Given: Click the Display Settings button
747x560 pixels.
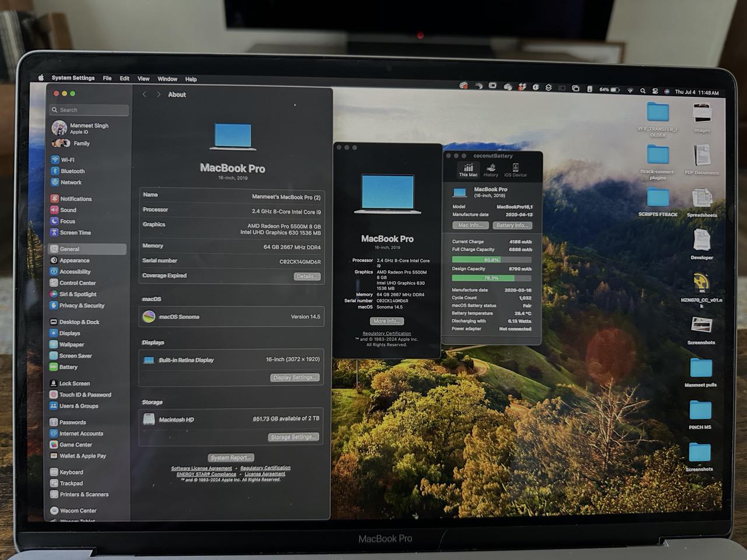Looking at the screenshot, I should (x=295, y=377).
